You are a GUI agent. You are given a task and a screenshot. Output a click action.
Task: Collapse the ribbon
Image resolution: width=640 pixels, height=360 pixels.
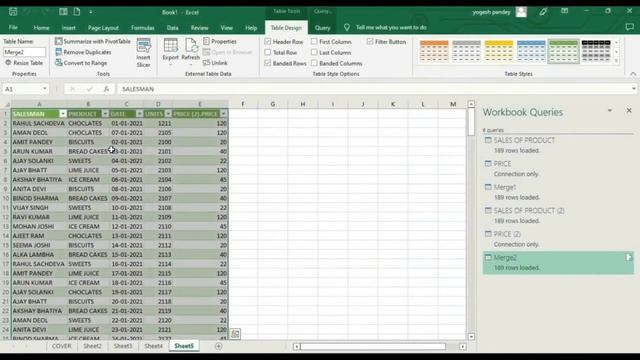[633, 74]
